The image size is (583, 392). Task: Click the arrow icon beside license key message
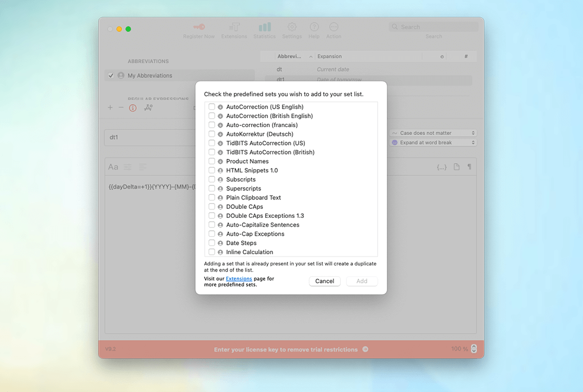click(365, 349)
